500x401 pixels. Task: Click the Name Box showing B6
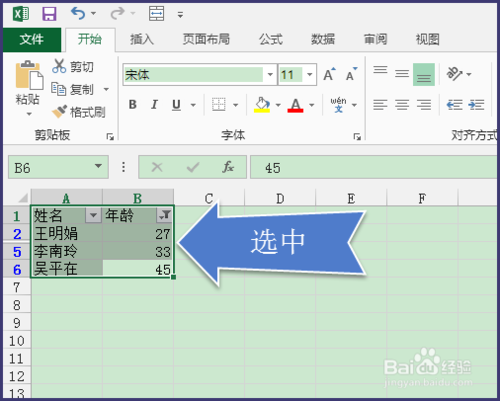58,167
